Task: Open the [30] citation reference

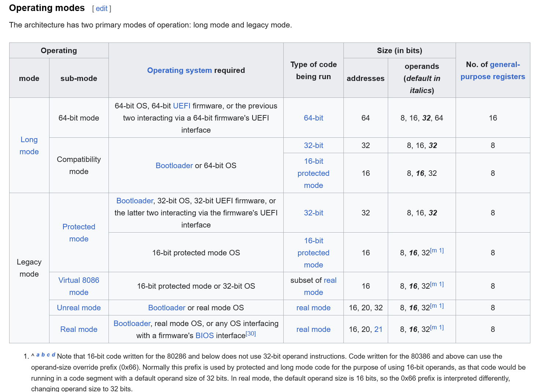Action: (251, 333)
